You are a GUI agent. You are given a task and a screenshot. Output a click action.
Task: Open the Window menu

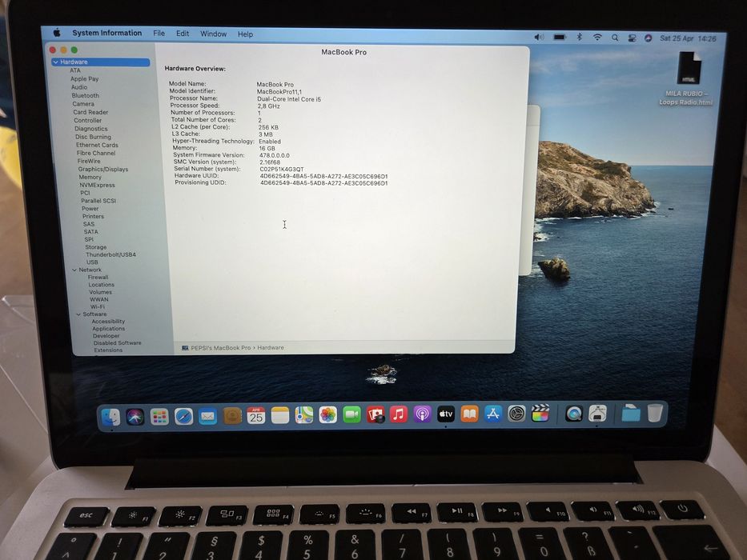pos(214,34)
